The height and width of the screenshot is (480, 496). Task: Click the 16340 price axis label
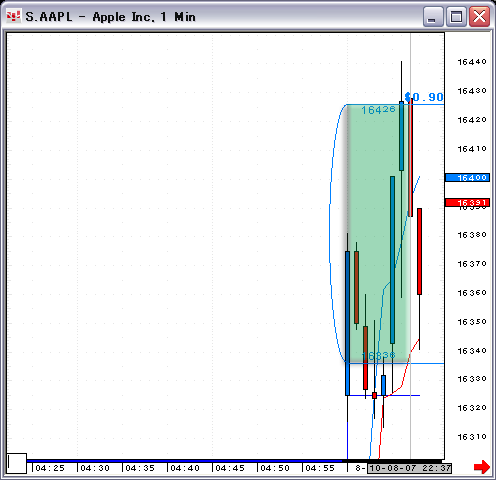[472, 350]
